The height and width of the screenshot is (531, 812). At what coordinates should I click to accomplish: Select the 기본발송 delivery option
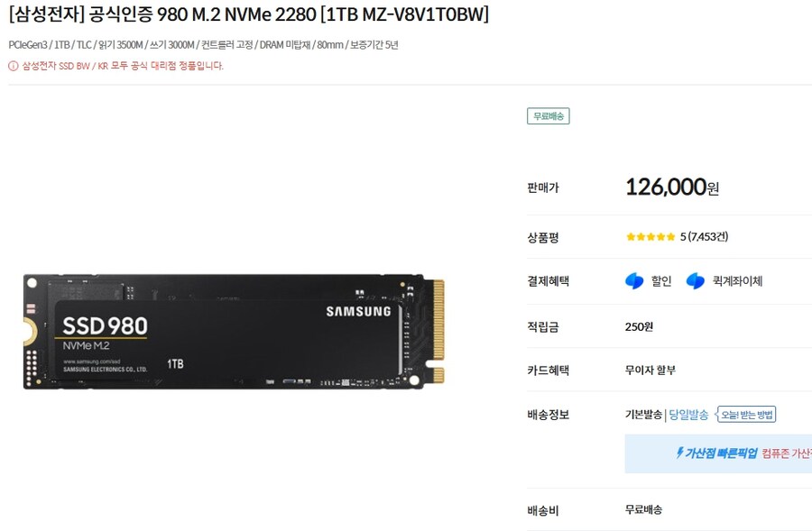pyautogui.click(x=643, y=415)
